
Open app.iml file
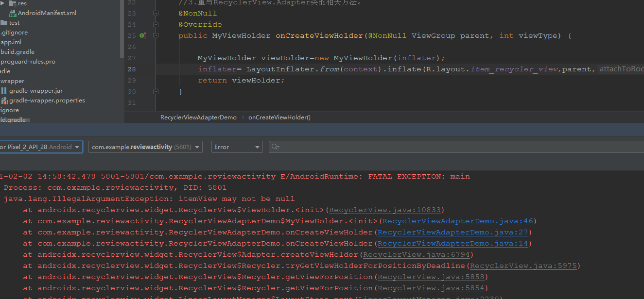pyautogui.click(x=11, y=42)
